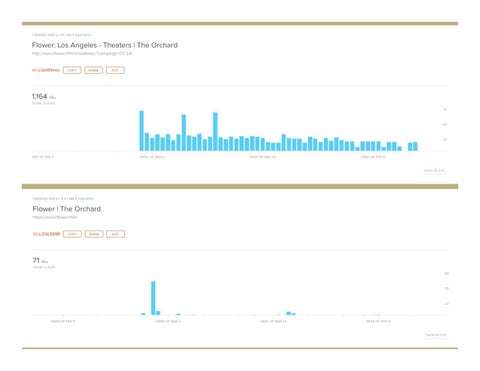Image resolution: width=480 pixels, height=371 pixels.
Task: Select the title Flower: Los Angeles - Theaters | The Orchard
Action: pos(105,45)
